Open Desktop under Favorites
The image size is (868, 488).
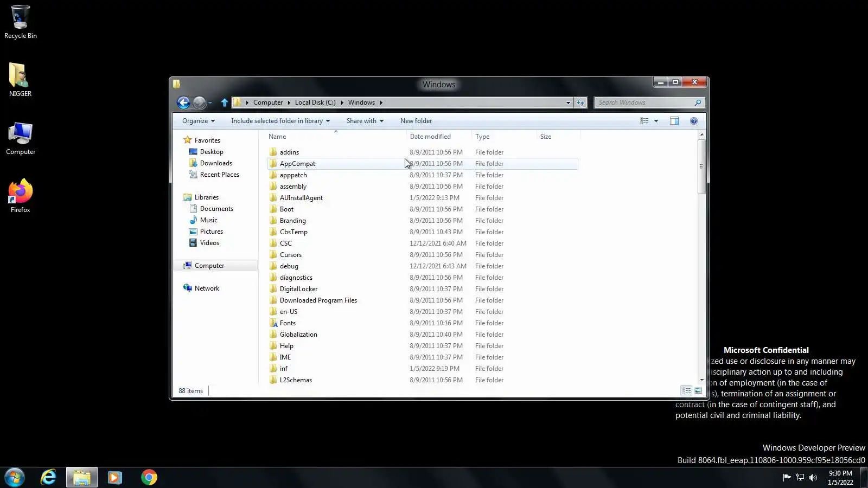(x=212, y=152)
